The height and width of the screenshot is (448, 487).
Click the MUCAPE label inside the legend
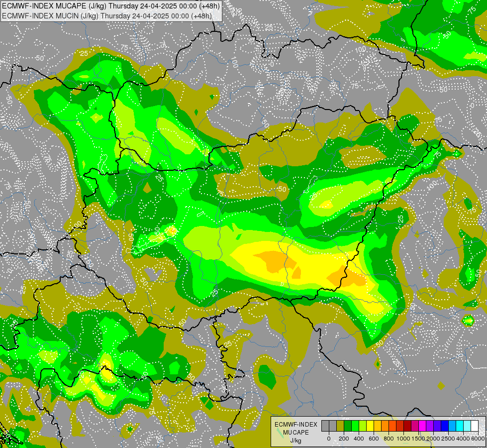coord(296,433)
